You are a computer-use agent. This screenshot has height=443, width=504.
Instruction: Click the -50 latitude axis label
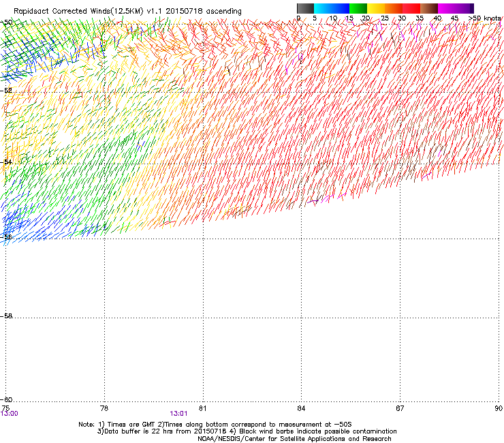click(x=6, y=22)
